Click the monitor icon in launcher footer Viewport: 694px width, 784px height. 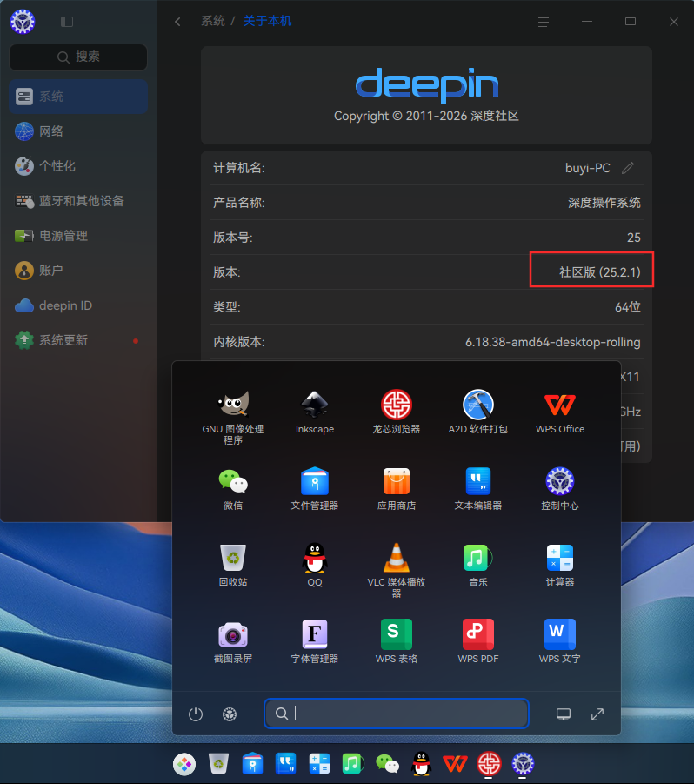coord(563,714)
